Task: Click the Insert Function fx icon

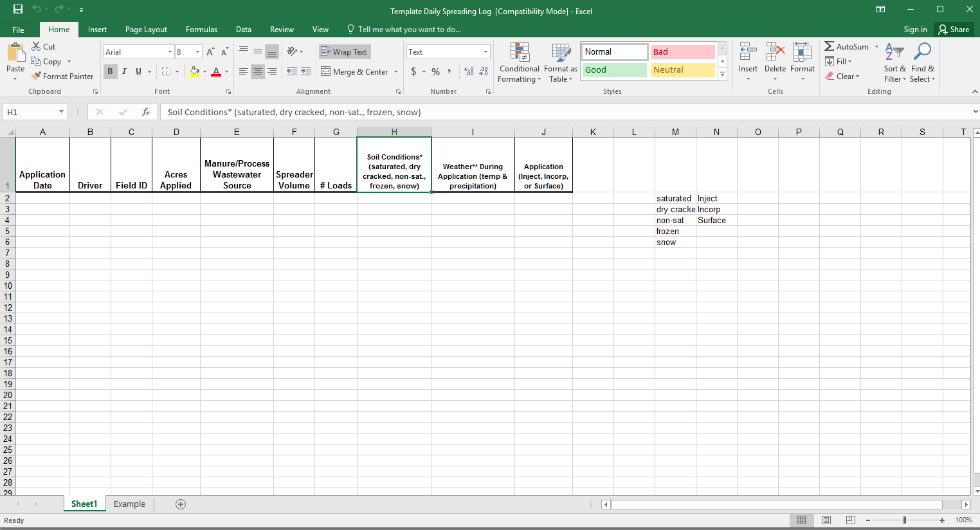Action: [x=146, y=112]
